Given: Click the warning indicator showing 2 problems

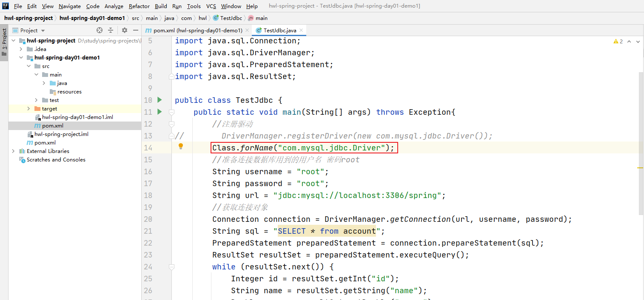Looking at the screenshot, I should [x=618, y=41].
